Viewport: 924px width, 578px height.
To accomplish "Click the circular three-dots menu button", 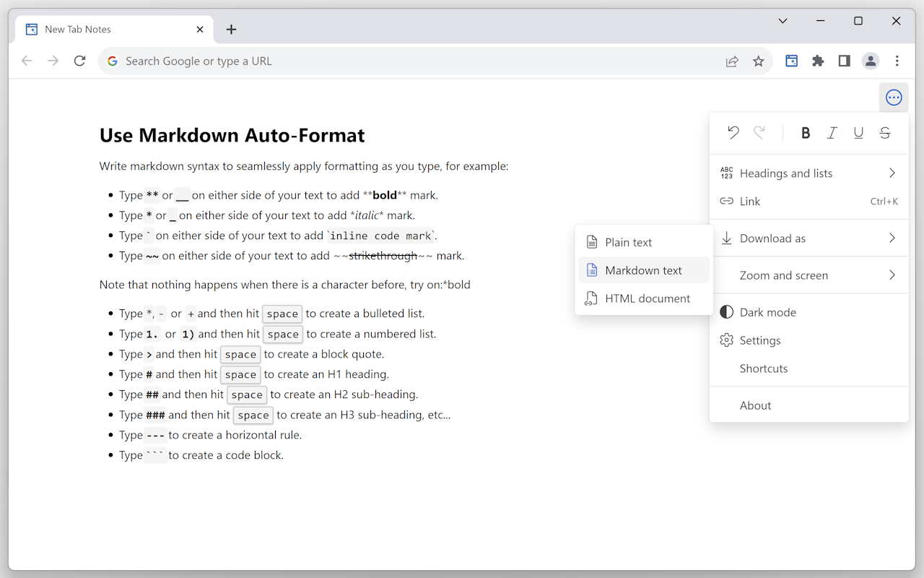I will 894,97.
